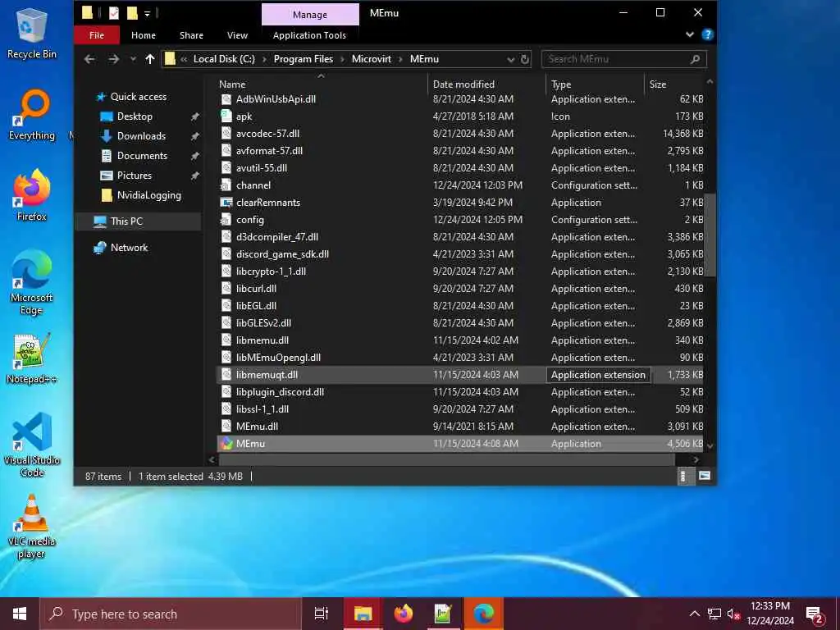Sort files by the Type column
This screenshot has width=840, height=630.
595,84
